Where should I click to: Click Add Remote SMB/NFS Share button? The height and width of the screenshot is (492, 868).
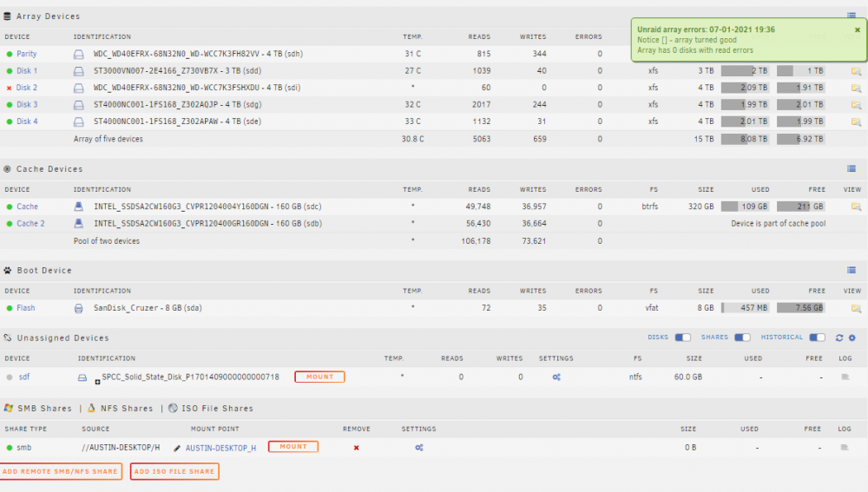point(61,471)
